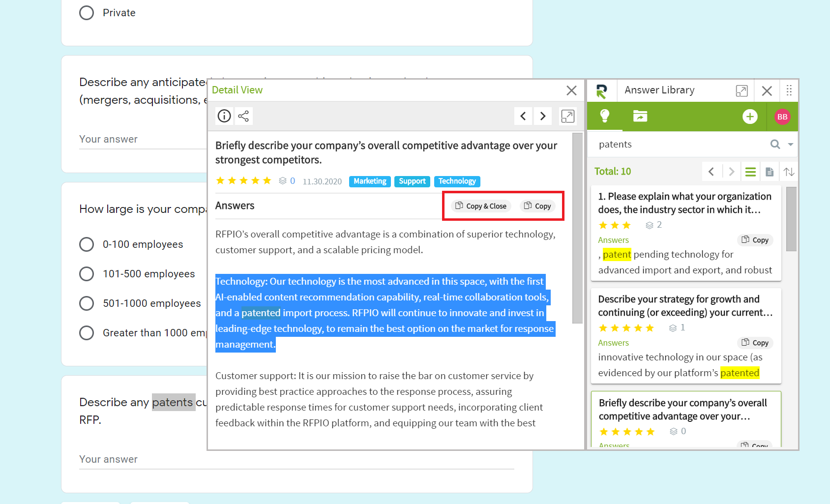This screenshot has height=504, width=830.
Task: Switch to document view icon
Action: (x=770, y=172)
